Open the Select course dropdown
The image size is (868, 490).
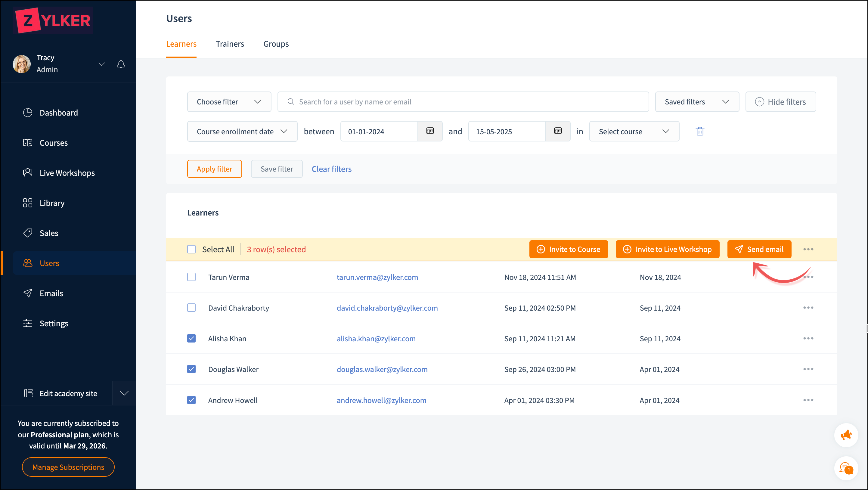[634, 132]
